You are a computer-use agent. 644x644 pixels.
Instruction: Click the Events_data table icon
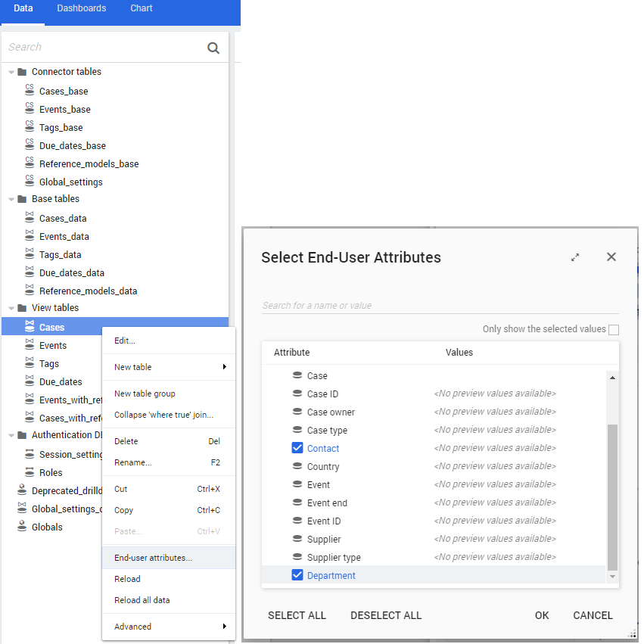pyautogui.click(x=30, y=235)
